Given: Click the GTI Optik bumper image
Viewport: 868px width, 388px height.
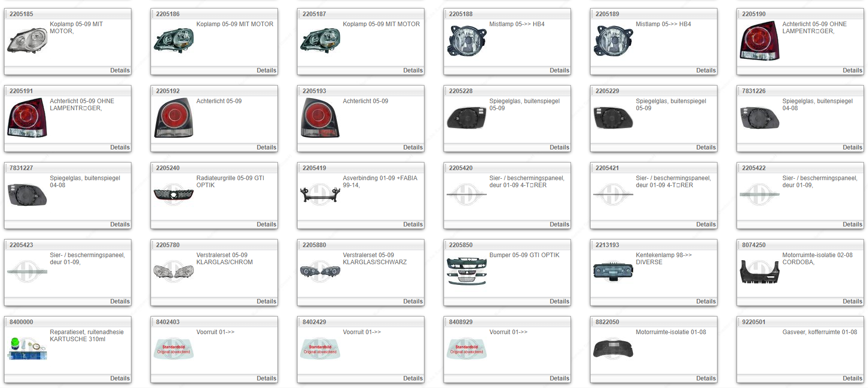Looking at the screenshot, I should coord(466,272).
